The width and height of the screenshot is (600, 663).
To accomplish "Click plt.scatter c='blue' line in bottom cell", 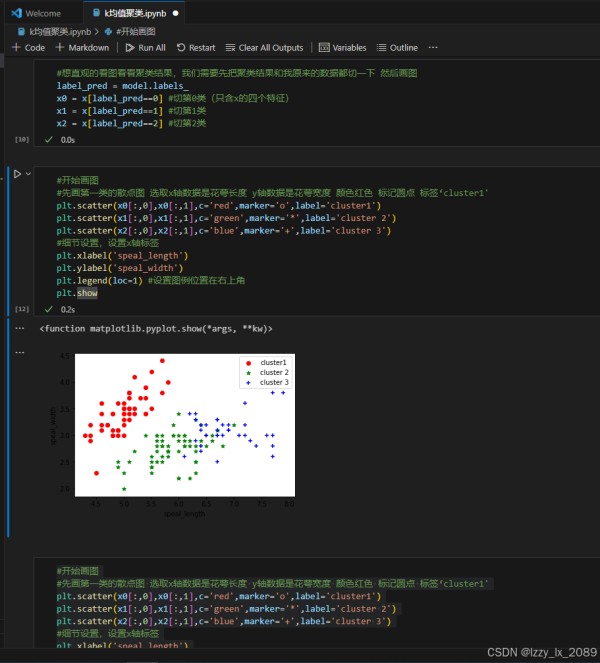I will click(x=224, y=621).
